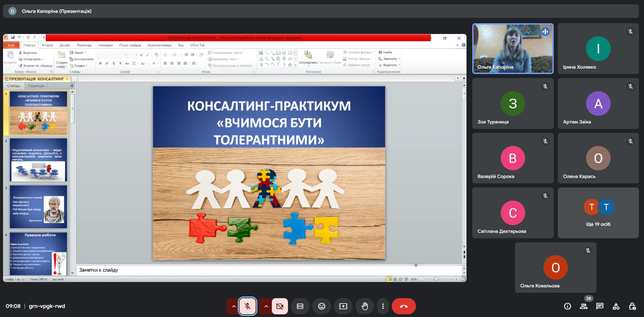Expand video settings arrow beside camera
644x317 pixels.
point(266,306)
